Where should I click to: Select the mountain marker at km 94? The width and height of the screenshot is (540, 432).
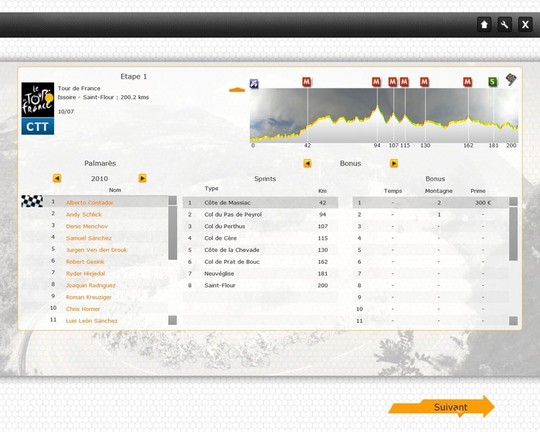point(376,82)
